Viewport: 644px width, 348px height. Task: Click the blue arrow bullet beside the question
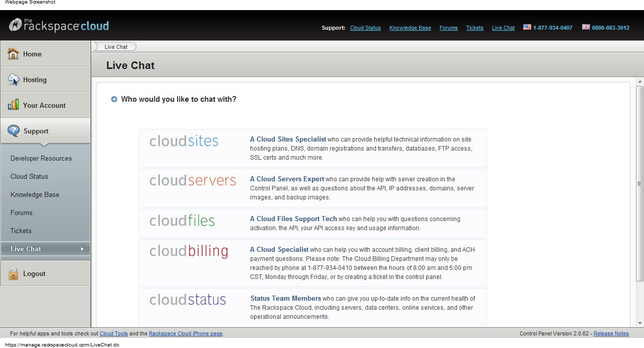pyautogui.click(x=114, y=99)
